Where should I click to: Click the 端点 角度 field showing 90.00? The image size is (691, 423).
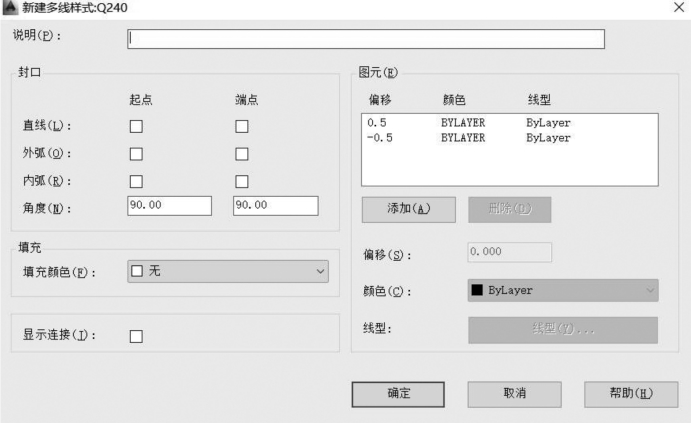(x=275, y=206)
